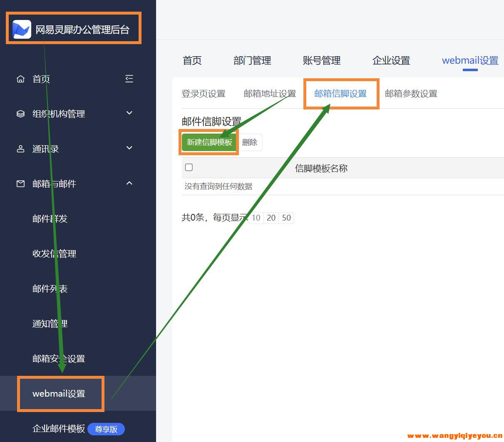The width and height of the screenshot is (504, 442).
Task: Collapse sidebar using the menu fold icon
Action: 129,79
